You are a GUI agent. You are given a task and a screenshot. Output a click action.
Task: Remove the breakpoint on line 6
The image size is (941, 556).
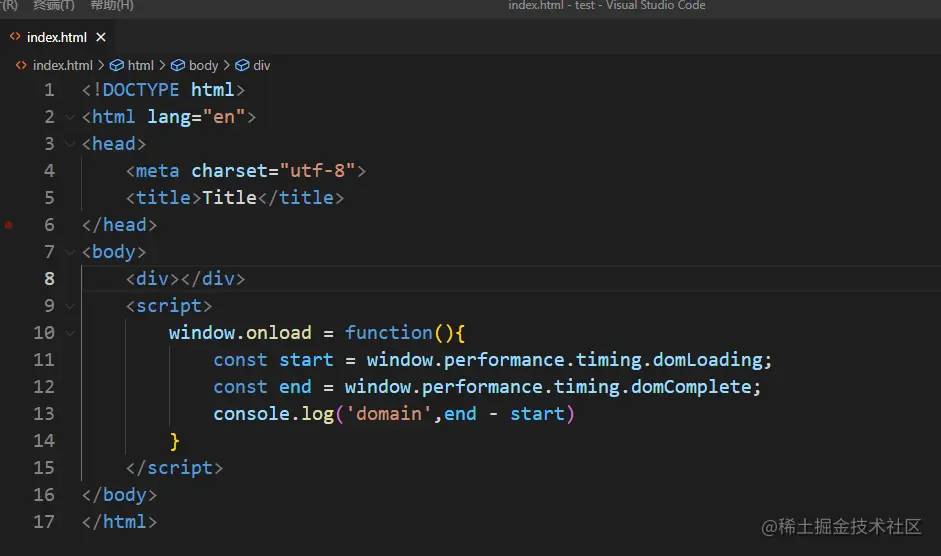[8, 225]
